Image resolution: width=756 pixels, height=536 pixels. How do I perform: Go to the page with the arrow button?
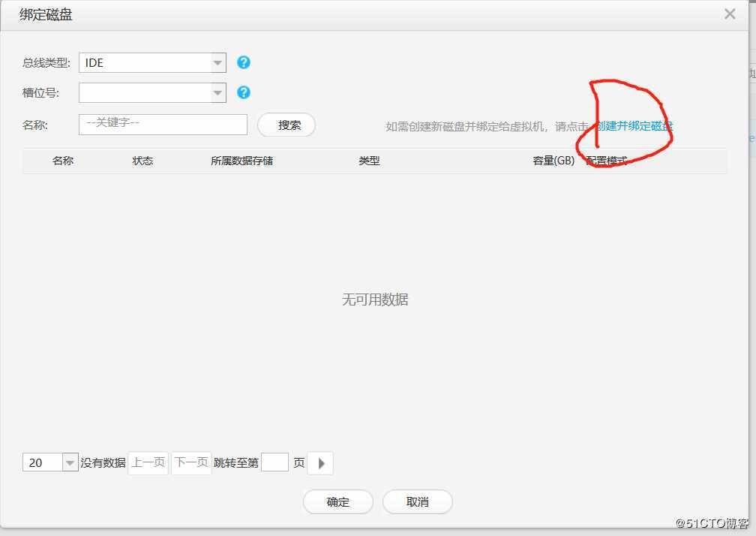coord(321,463)
